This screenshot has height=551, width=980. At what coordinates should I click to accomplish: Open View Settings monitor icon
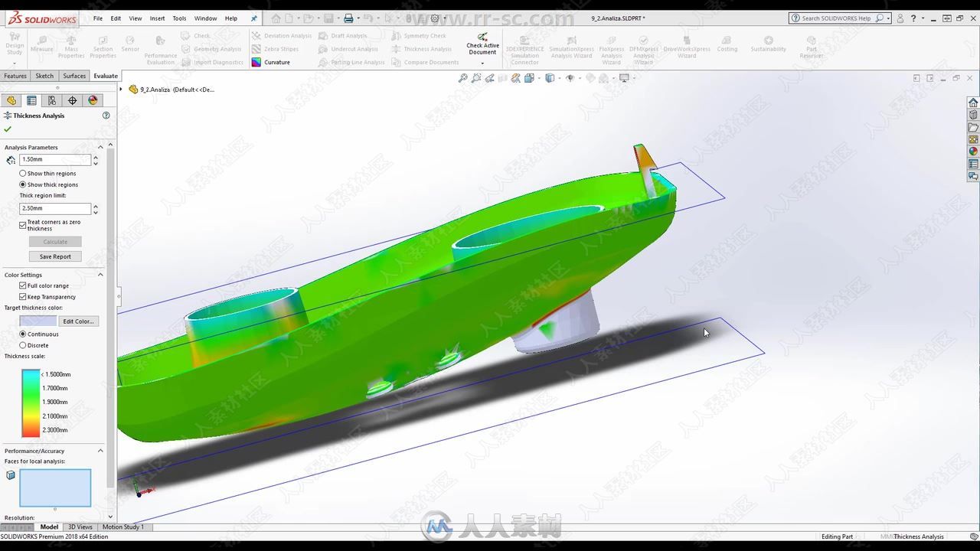[624, 78]
